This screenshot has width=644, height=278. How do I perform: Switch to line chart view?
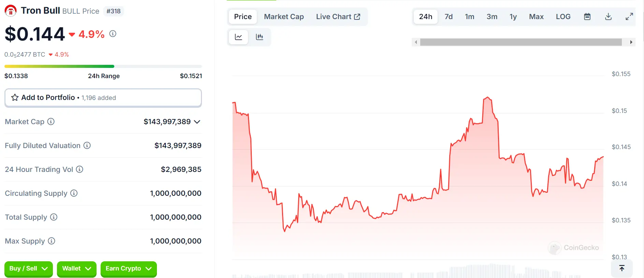[238, 37]
